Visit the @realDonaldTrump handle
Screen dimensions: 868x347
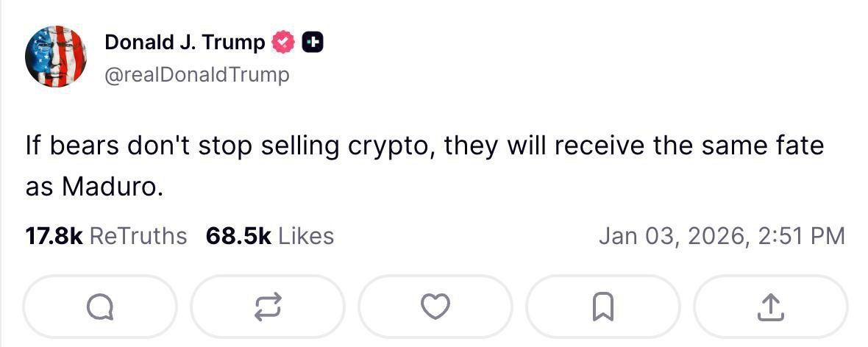[x=197, y=74]
